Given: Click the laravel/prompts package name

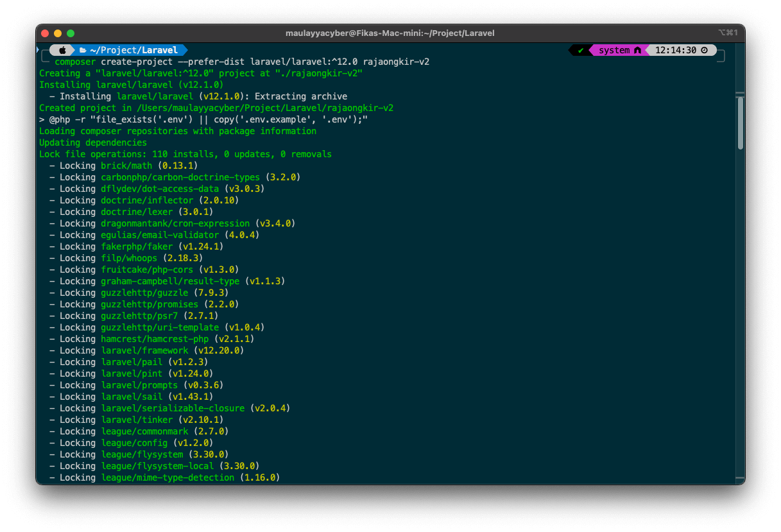Looking at the screenshot, I should 139,385.
